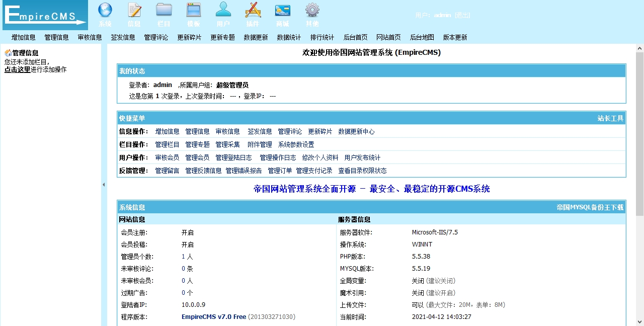This screenshot has height=326, width=644.
Task: Select 管理评论 in the top menu bar
Action: tap(156, 37)
